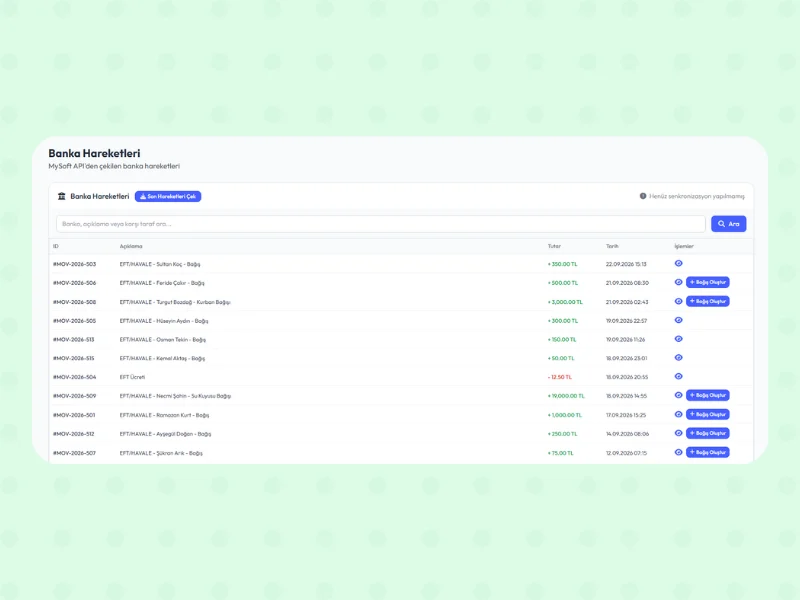Screen dimensions: 800x600
Task: Open eye icon for Ramazan Kurt row
Action: [x=678, y=414]
